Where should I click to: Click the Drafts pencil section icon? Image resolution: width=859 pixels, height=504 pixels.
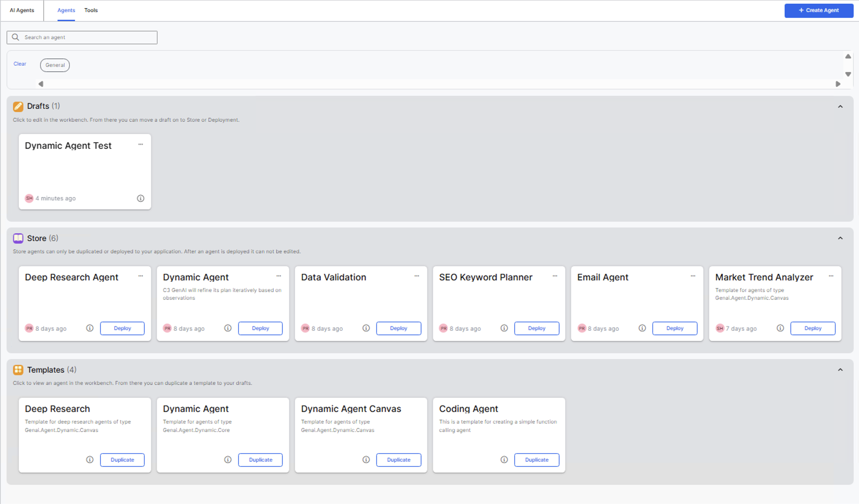point(18,107)
